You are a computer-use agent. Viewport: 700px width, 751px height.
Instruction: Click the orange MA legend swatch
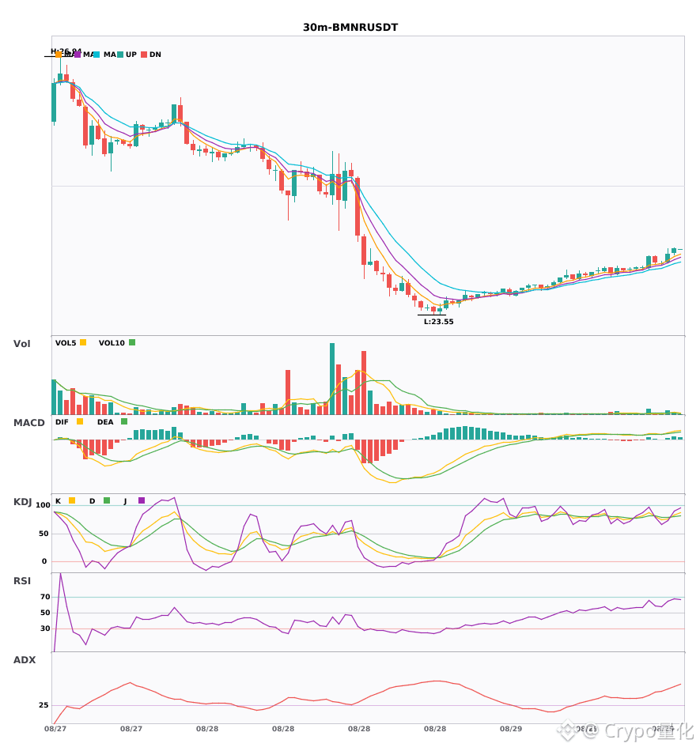[59, 55]
